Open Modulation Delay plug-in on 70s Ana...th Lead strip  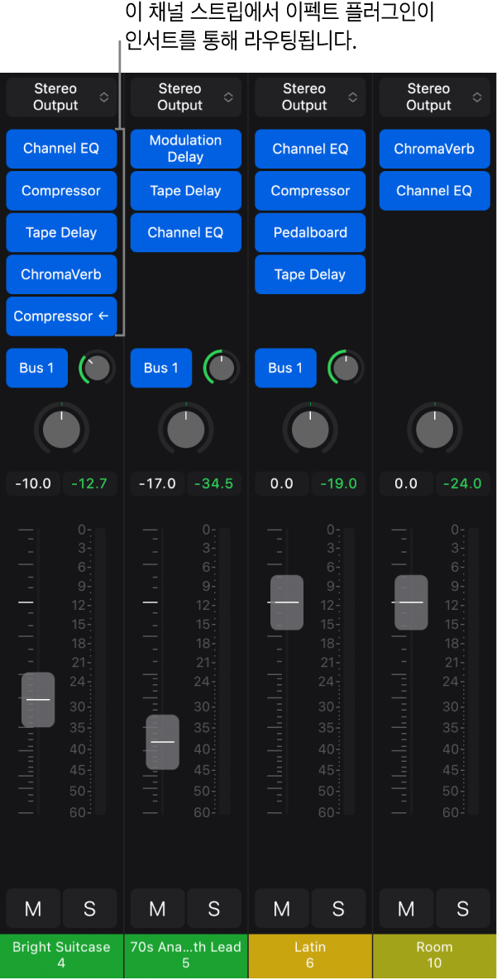tap(186, 149)
